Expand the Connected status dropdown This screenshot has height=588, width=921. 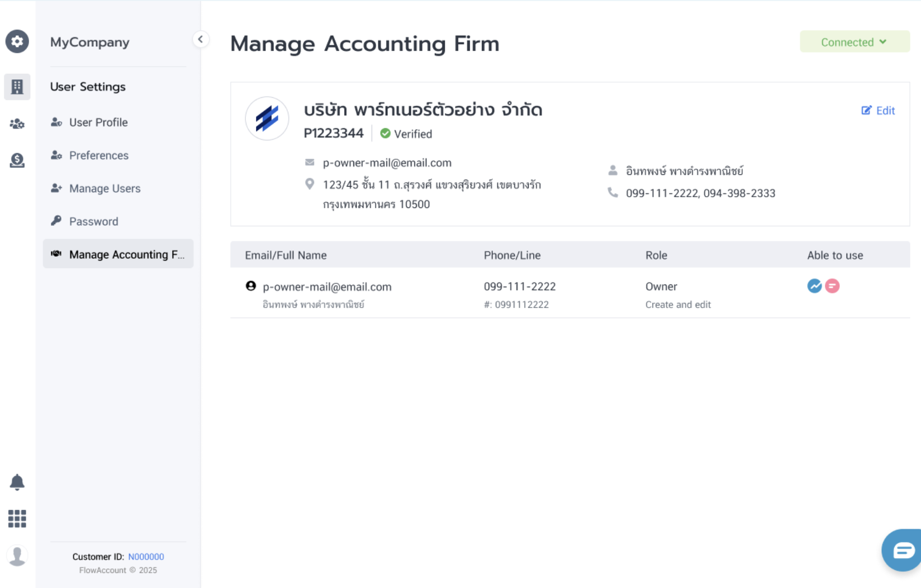(x=854, y=42)
